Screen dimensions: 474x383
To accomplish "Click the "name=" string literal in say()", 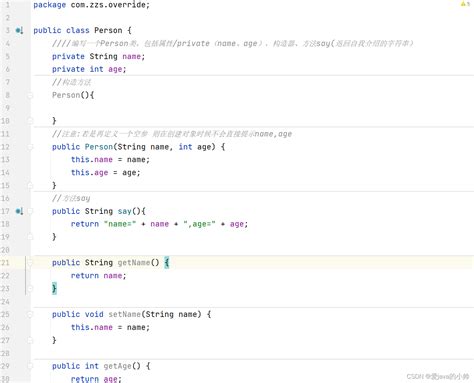I will (120, 224).
